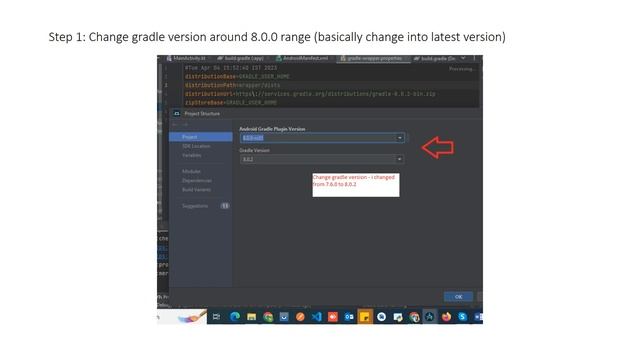Launch Visual Studio Code from the taskbar
Image resolution: width=640 pixels, height=360 pixels.
(316, 317)
